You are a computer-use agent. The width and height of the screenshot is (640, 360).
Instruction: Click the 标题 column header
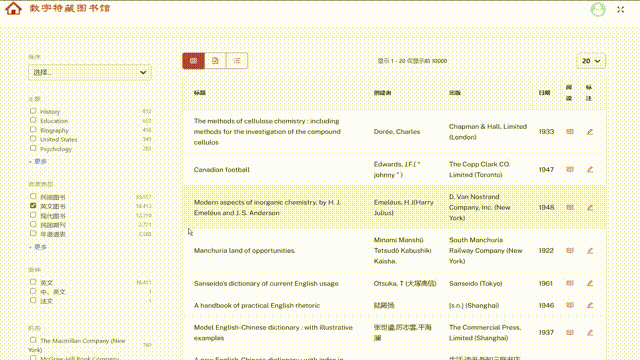coord(200,93)
